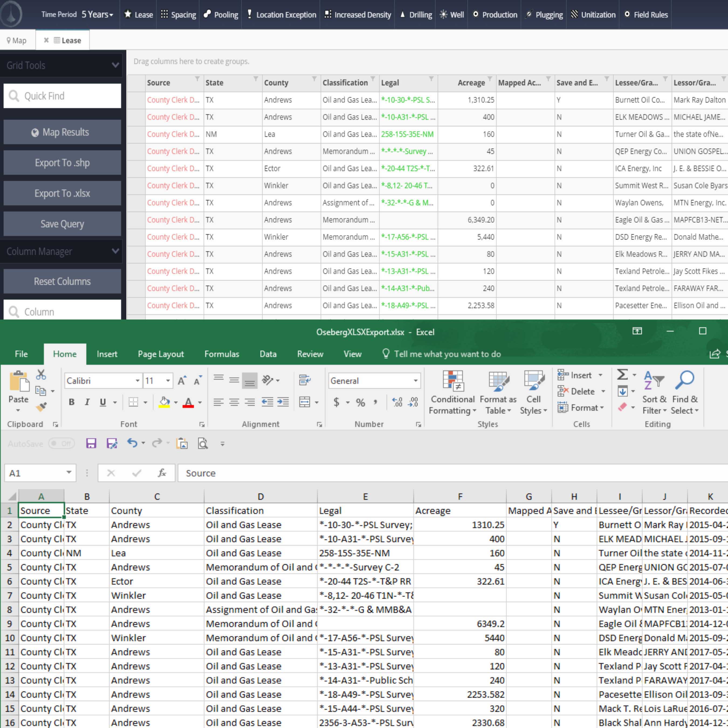Click the Merge & Center icon

click(304, 402)
